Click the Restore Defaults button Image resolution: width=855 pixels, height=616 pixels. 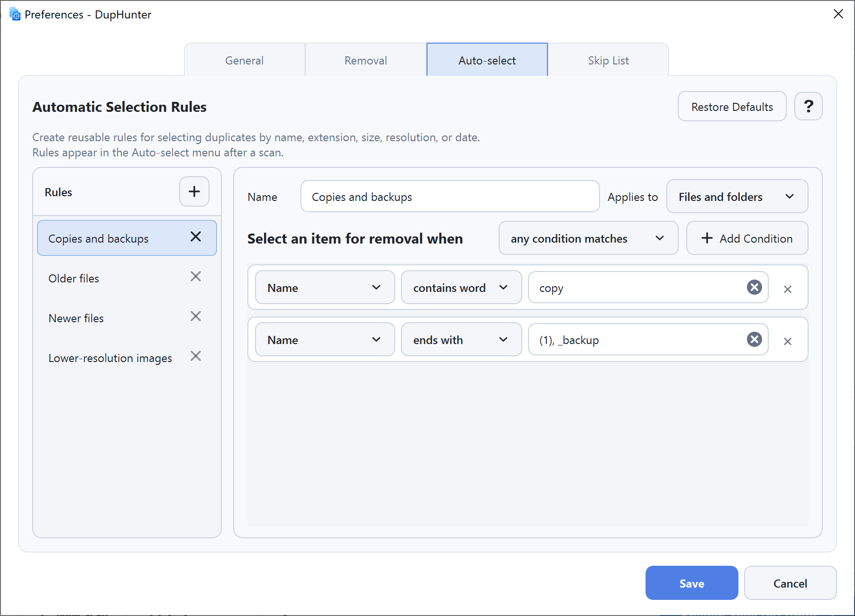click(732, 106)
